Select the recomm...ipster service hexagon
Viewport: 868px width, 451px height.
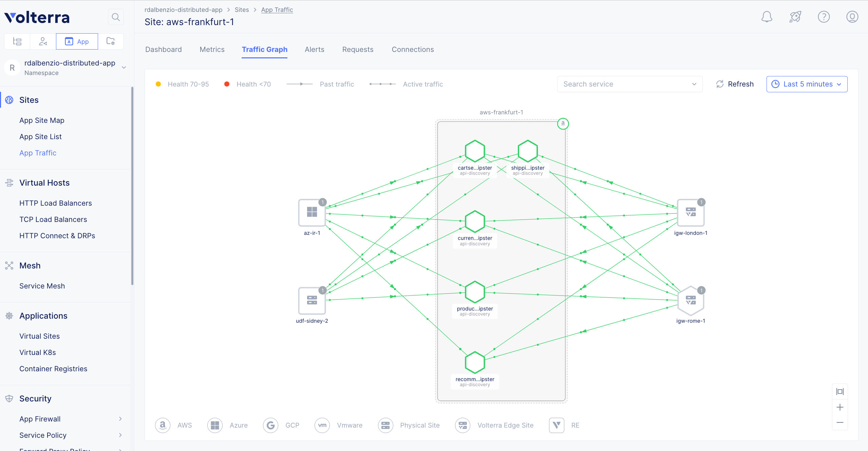pos(475,362)
